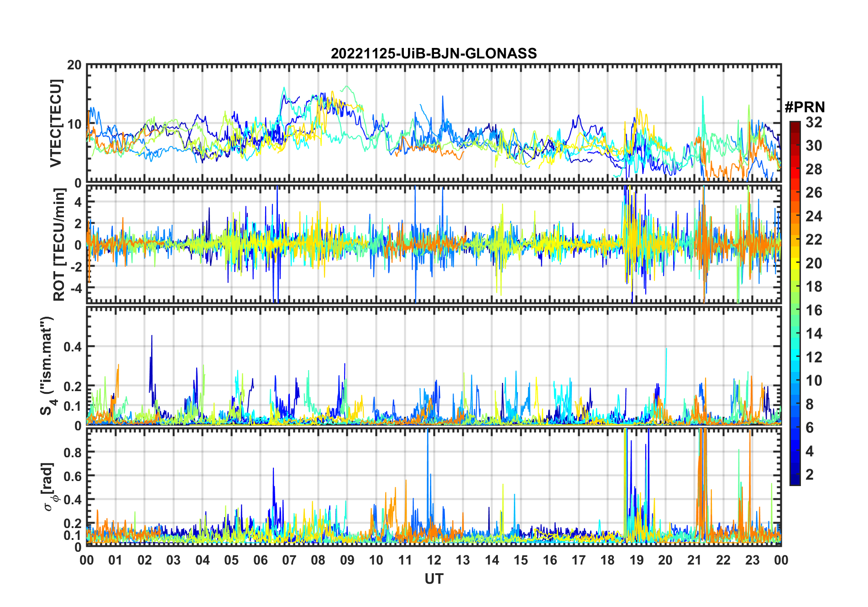Click the #PRN colorbar title

805,107
